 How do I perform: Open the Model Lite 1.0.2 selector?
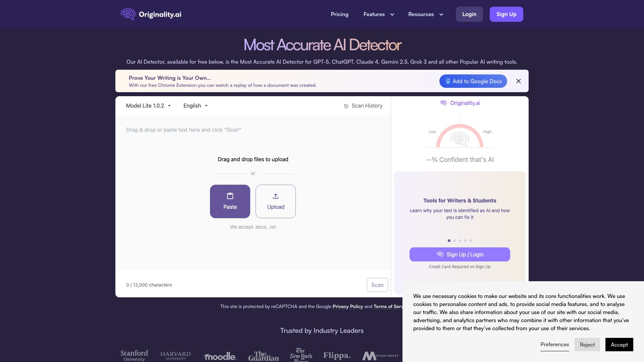click(x=148, y=106)
